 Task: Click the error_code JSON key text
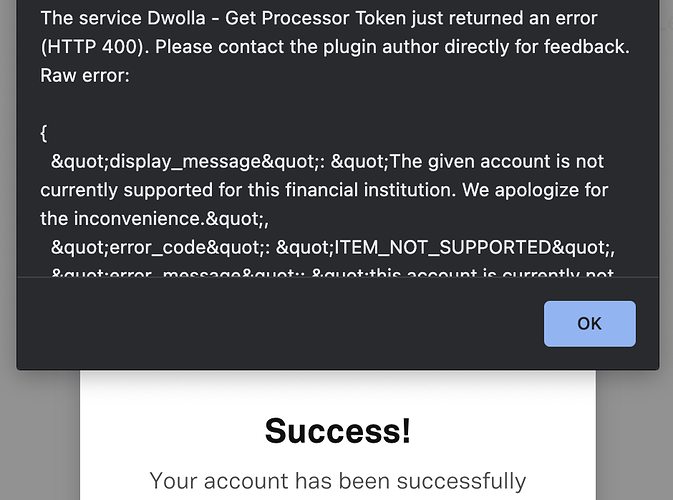tap(161, 248)
